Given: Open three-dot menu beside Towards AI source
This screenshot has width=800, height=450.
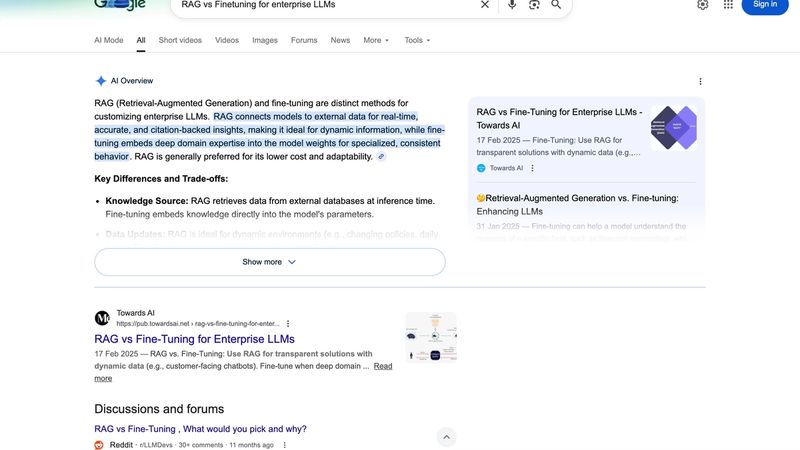Looking at the screenshot, I should coord(532,168).
